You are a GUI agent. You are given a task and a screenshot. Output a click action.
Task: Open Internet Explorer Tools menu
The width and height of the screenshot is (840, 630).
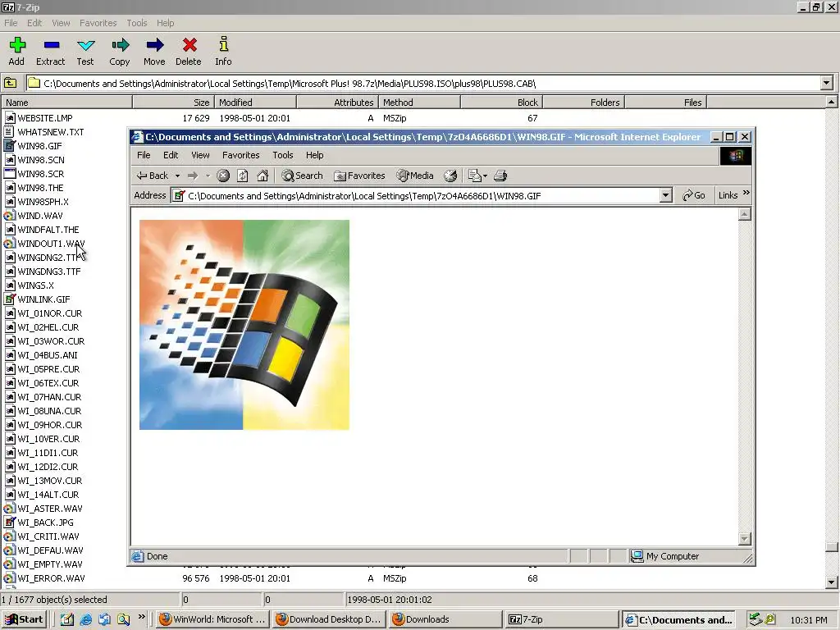click(283, 155)
